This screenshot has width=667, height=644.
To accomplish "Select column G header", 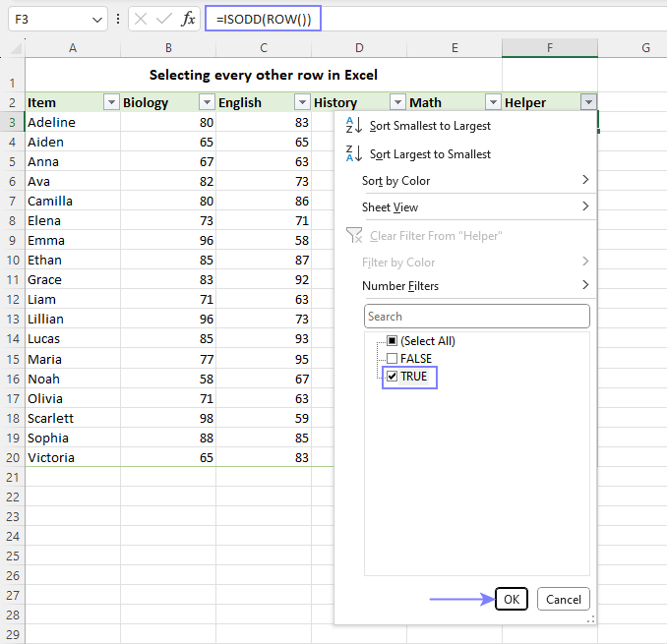I will pyautogui.click(x=645, y=48).
